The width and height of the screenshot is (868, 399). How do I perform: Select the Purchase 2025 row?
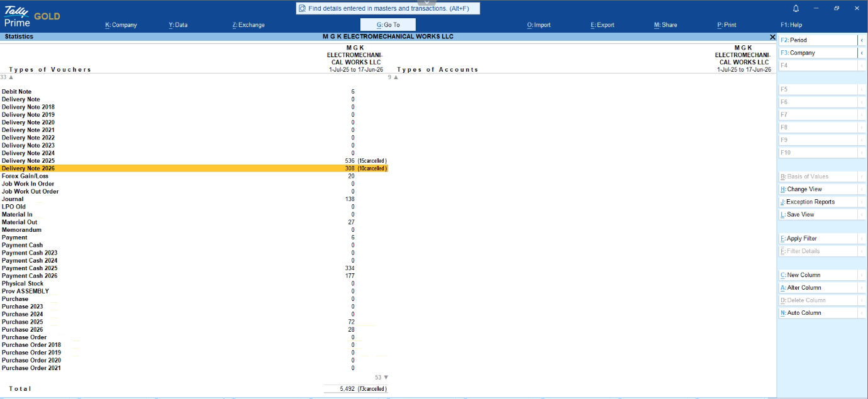(x=194, y=322)
